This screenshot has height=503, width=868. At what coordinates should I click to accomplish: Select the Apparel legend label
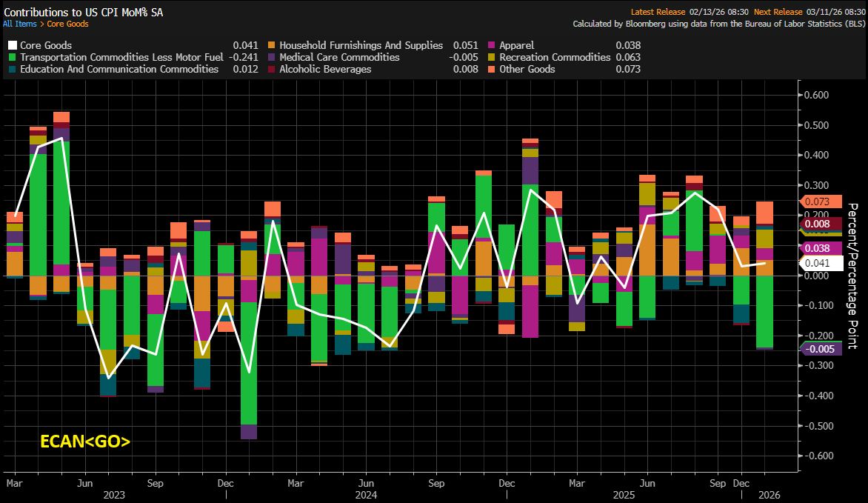point(516,45)
